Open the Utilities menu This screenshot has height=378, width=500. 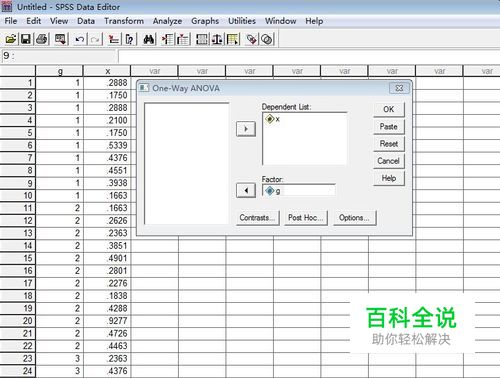point(242,21)
